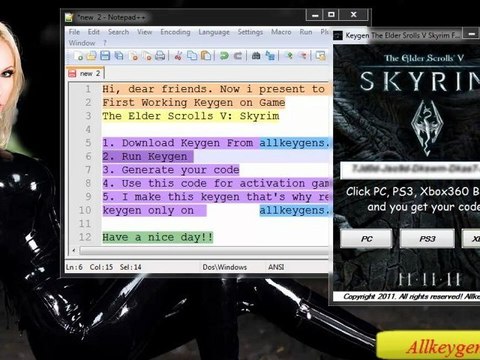This screenshot has width=480, height=360.
Task: Create a new document with the New toolbar icon
Action: pyautogui.click(x=79, y=56)
